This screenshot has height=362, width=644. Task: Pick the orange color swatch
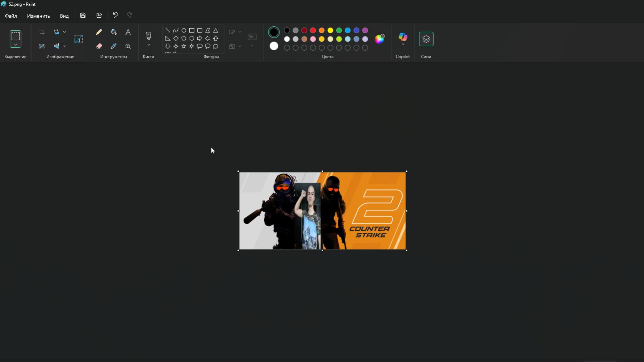tap(321, 30)
